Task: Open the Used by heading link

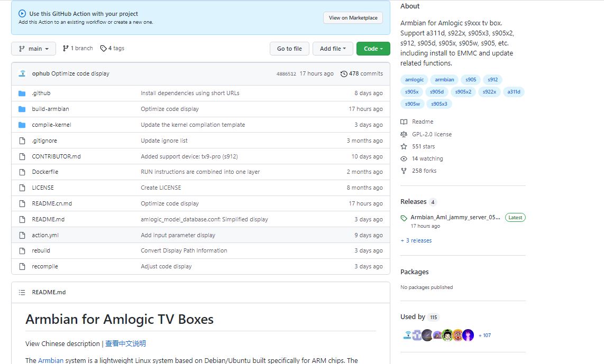Action: click(413, 316)
